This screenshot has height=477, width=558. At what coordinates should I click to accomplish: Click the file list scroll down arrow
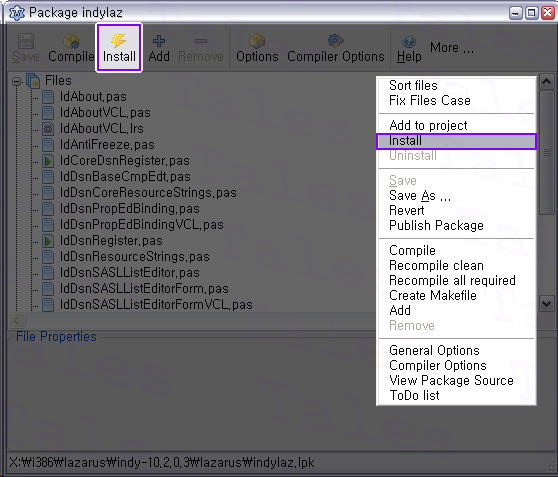pos(547,304)
